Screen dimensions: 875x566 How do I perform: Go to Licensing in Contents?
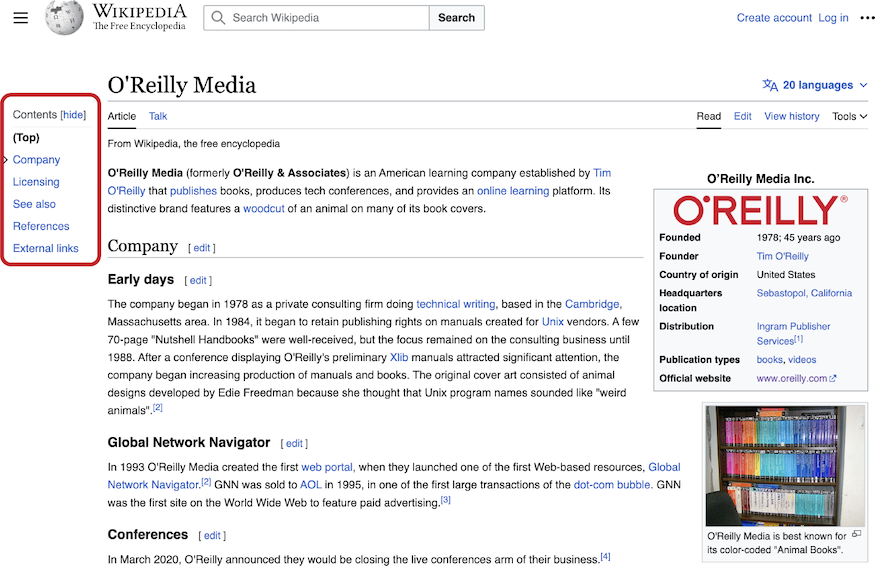(x=36, y=182)
